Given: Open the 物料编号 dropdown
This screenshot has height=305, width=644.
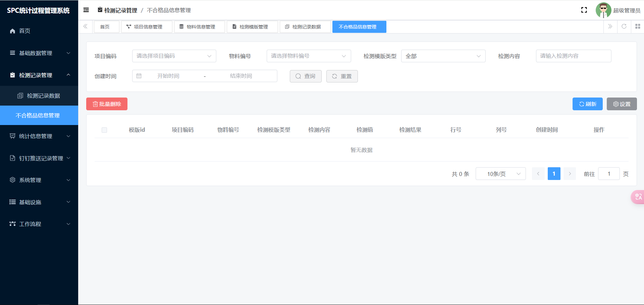Looking at the screenshot, I should [x=309, y=56].
